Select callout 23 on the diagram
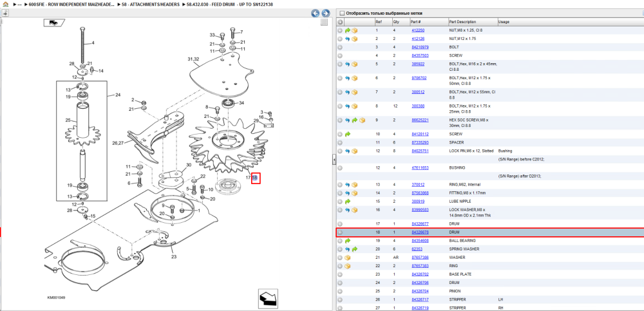 point(174,257)
